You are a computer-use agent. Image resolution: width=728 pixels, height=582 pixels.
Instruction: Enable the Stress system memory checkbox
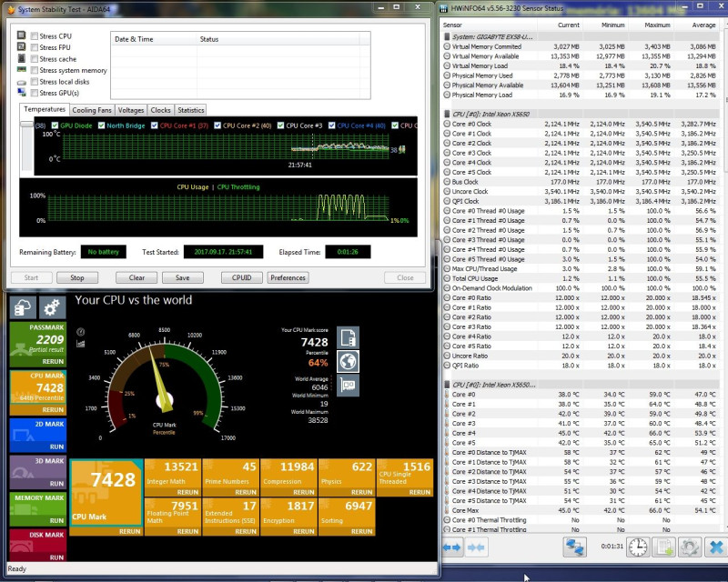tap(35, 70)
